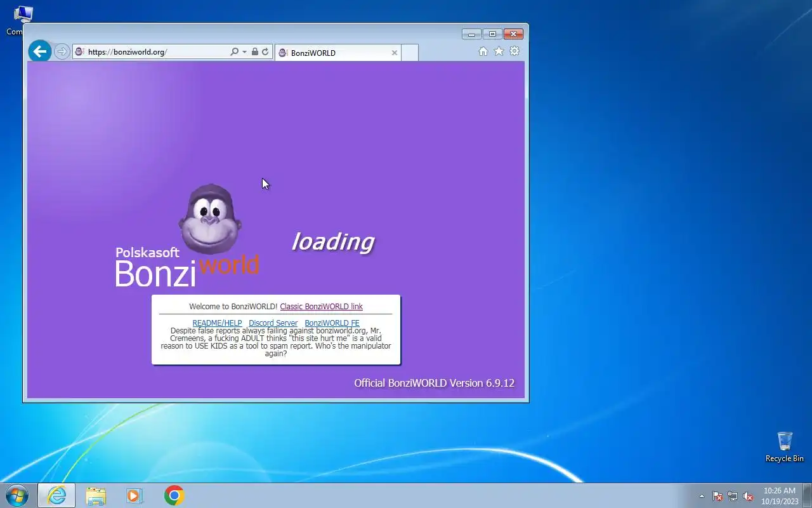Go to the browser Home page icon
Image resolution: width=812 pixels, height=508 pixels.
483,51
